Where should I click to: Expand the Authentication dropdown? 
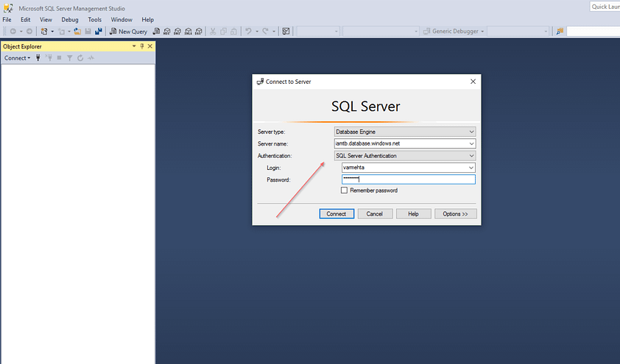click(x=471, y=156)
